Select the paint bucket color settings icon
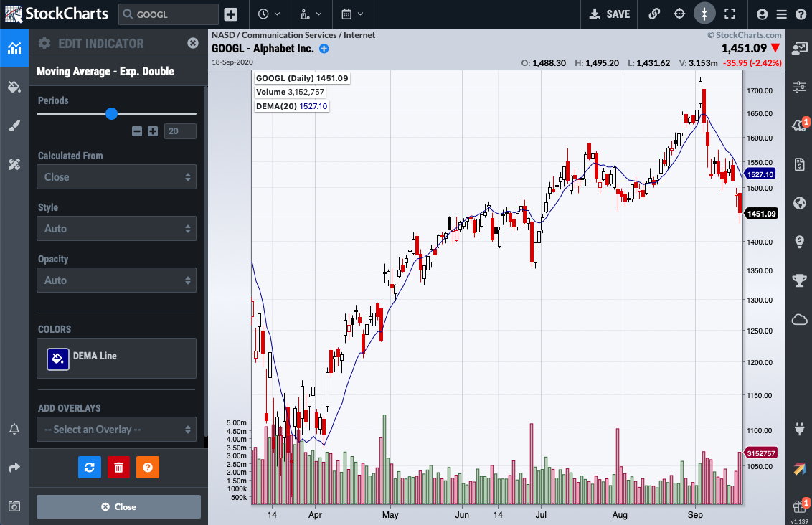Screen dimensions: 812x525 (14, 87)
